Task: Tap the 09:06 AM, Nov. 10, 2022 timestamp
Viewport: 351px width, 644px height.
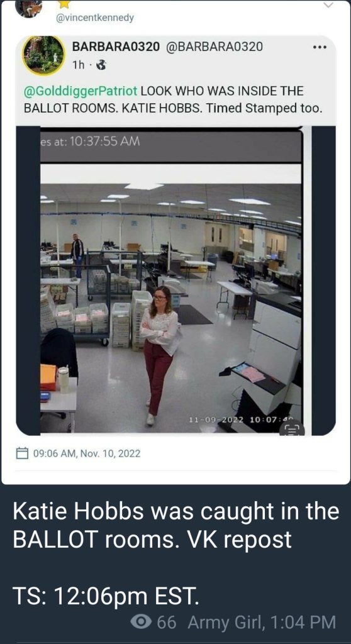Action: pos(87,453)
